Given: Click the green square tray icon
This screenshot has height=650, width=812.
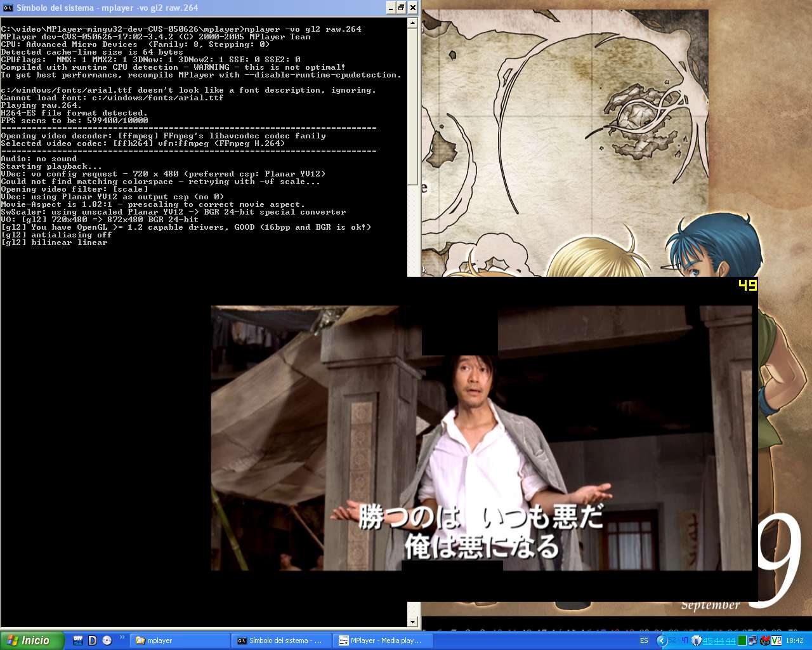Looking at the screenshot, I should pyautogui.click(x=742, y=641).
